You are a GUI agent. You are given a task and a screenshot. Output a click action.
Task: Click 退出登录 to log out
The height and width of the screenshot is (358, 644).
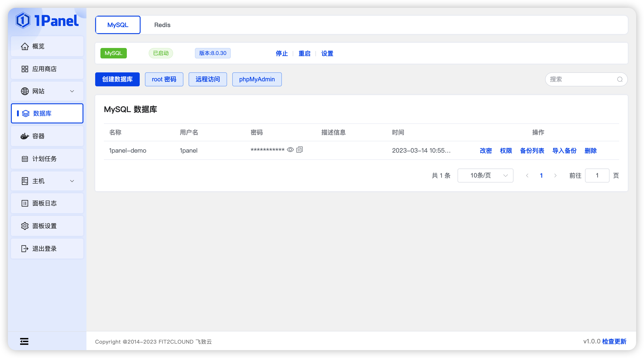tap(45, 248)
